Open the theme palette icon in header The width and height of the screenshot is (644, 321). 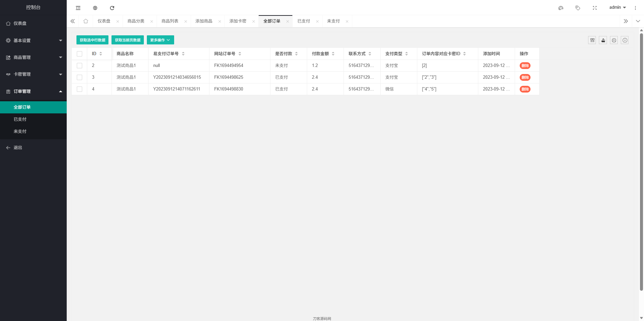point(561,8)
